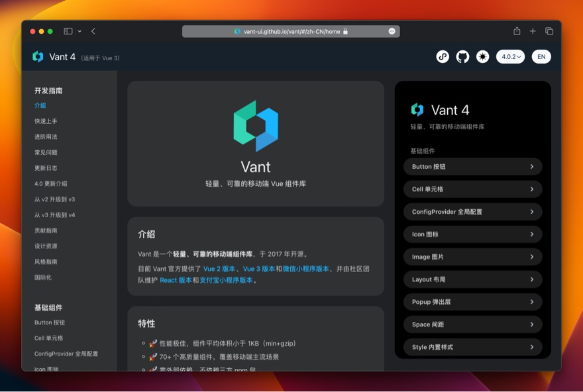Click the React 版本 link

click(176, 280)
